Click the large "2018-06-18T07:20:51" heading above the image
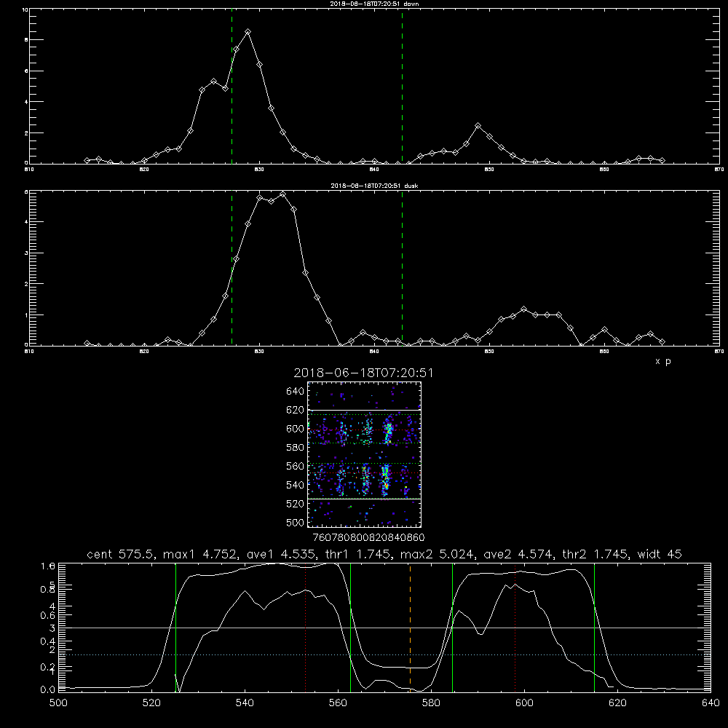 [363, 373]
